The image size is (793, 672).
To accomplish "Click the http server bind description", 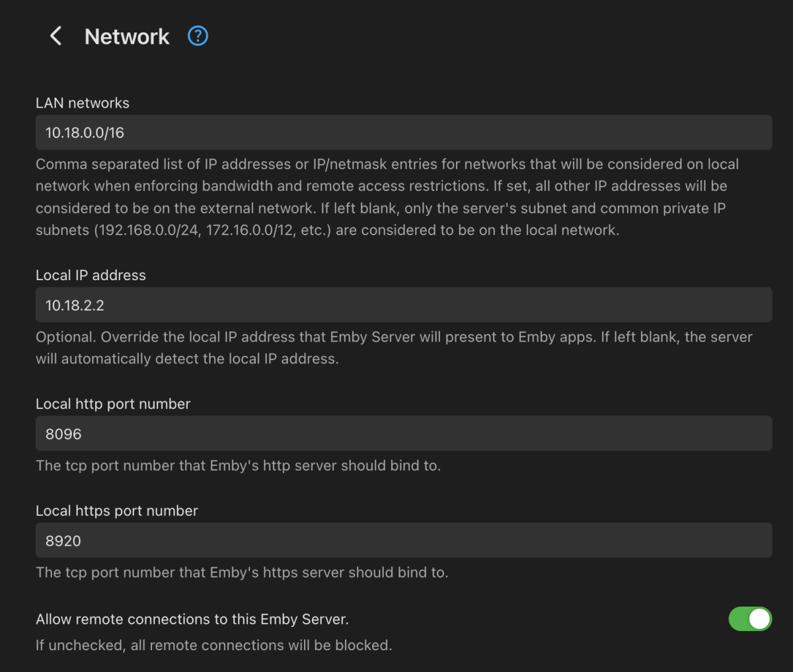I will click(238, 466).
